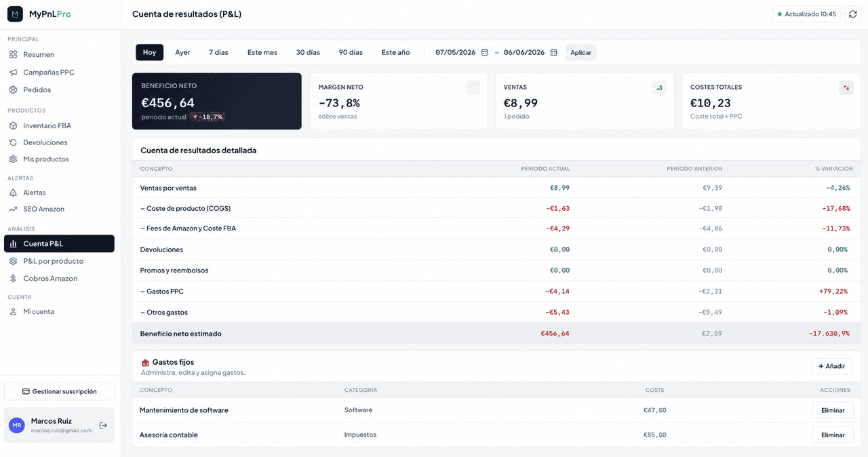Viewport: 868px width, 457px height.
Task: Click the Beneficio neto estimado value €456,64
Action: [555, 334]
